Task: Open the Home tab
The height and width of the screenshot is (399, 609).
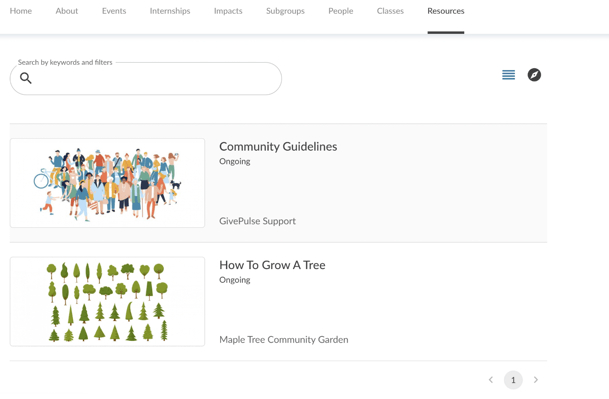Action: (21, 11)
